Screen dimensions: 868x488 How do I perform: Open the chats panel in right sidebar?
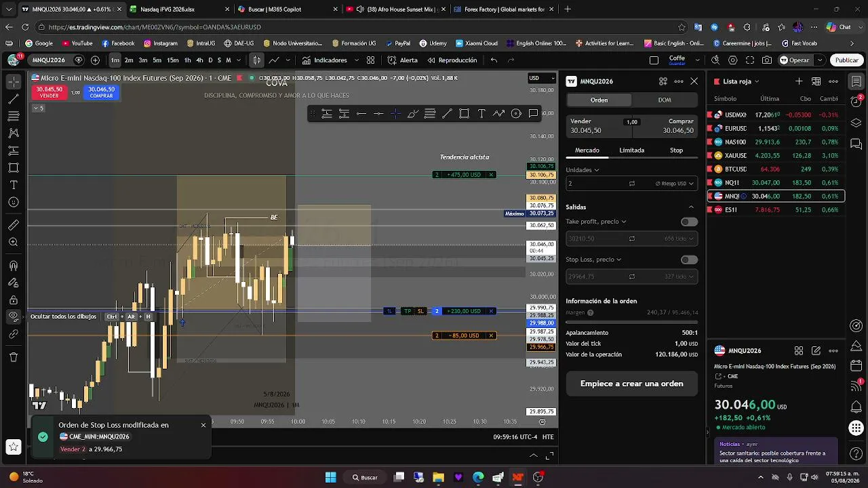tap(856, 144)
